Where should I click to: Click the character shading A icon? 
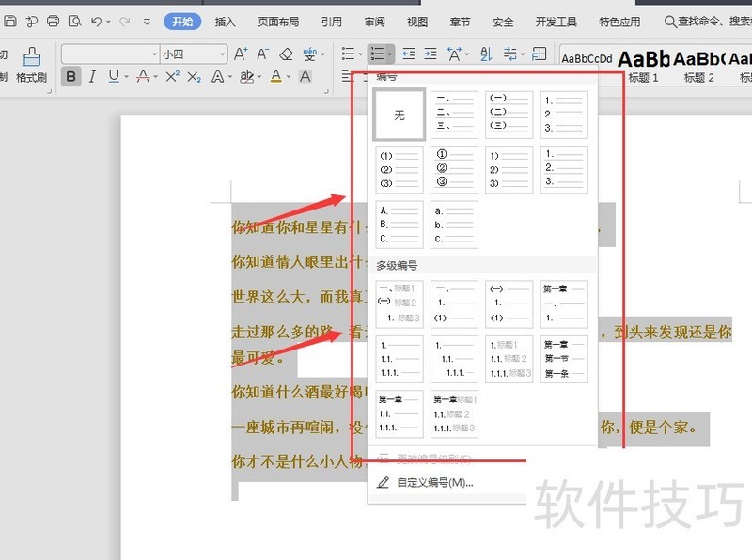pos(305,77)
